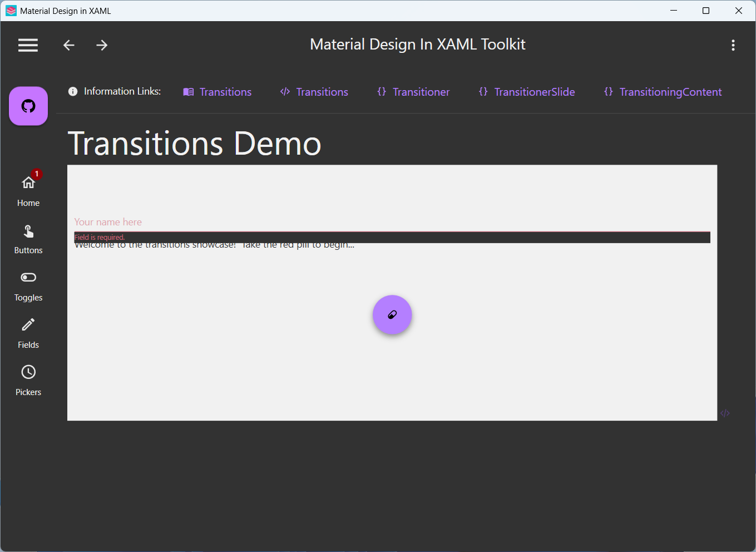Minimize the Material Design window
Screen dimensions: 756x552
(x=674, y=11)
